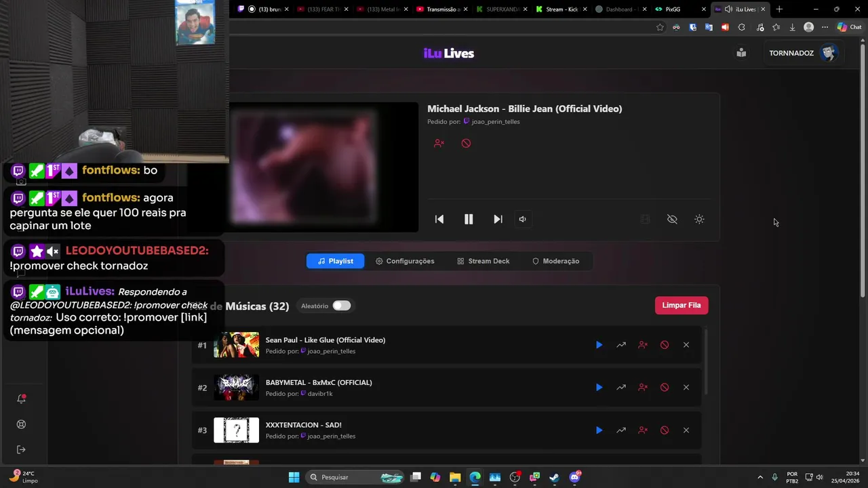The height and width of the screenshot is (488, 868).
Task: Open Steam from the taskbar
Action: coord(555,477)
